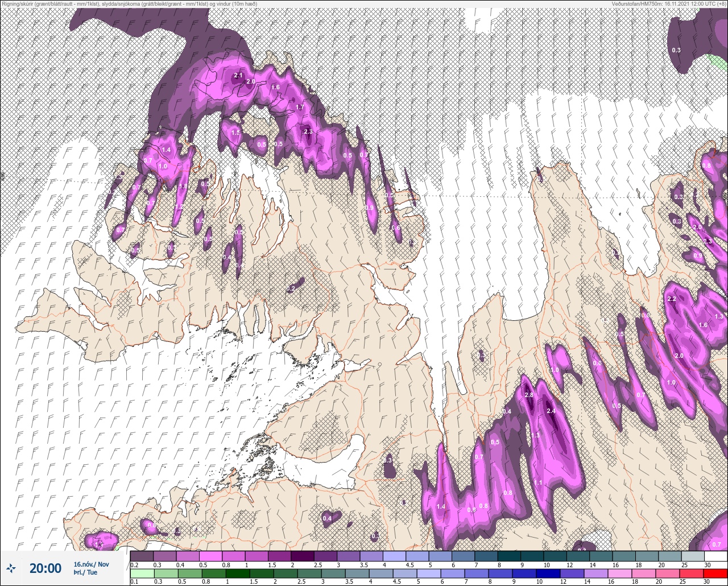
Task: Select top-row dark teal swatch starting at 9
Action: click(532, 556)
